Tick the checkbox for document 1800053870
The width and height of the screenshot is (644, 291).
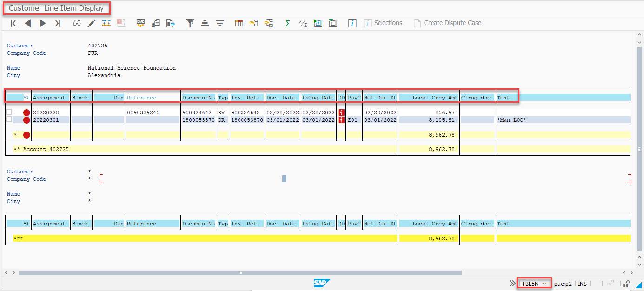coord(9,119)
